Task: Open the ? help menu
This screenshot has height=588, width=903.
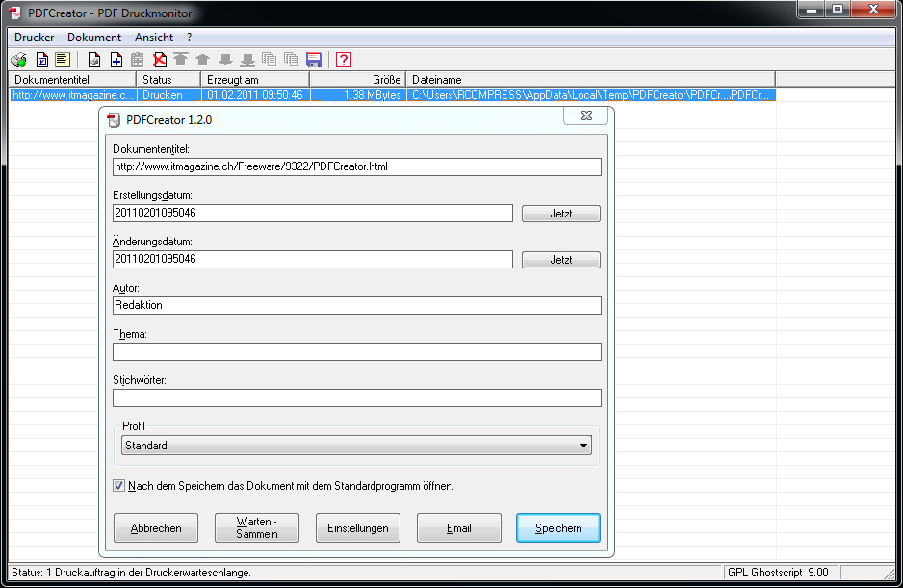Action: (x=190, y=38)
